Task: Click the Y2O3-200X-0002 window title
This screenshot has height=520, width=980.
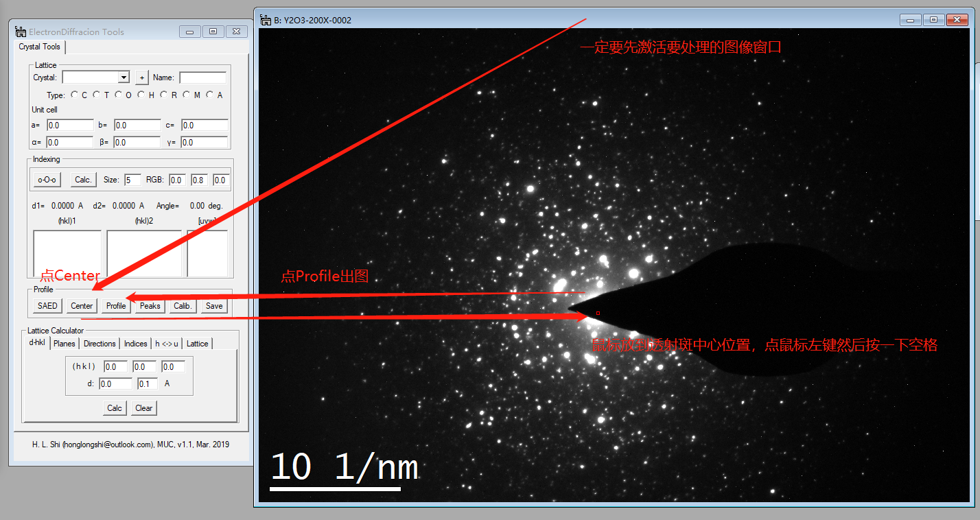Action: pos(312,20)
